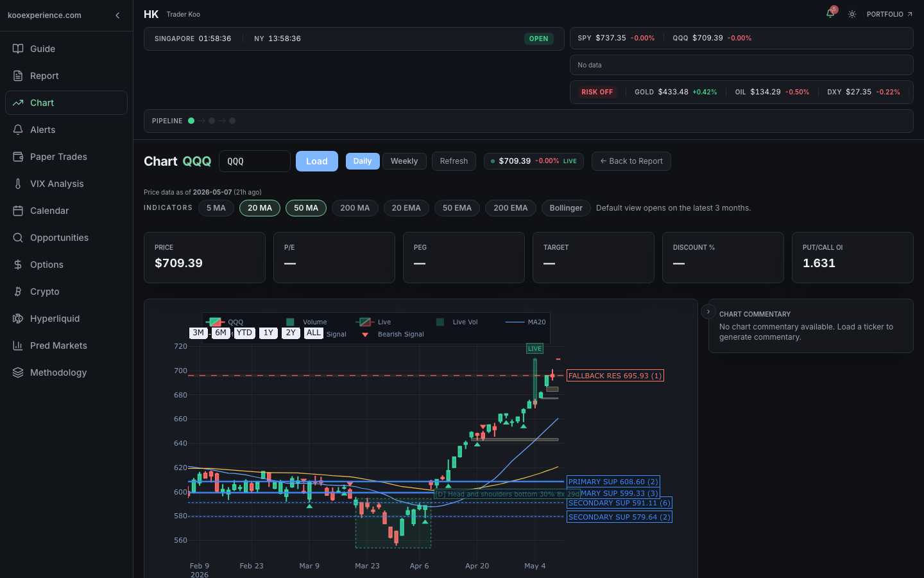This screenshot has height=578, width=924.
Task: Click the Refresh button
Action: pos(454,161)
